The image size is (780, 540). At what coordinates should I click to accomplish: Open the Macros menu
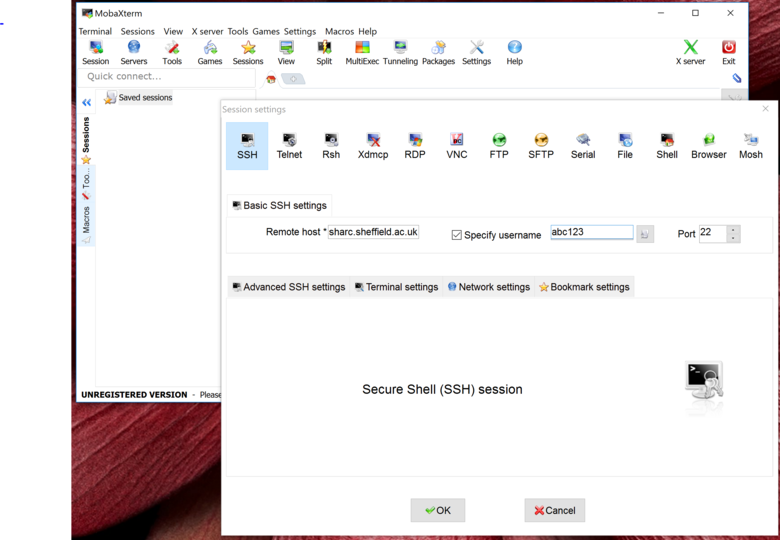[x=339, y=31]
